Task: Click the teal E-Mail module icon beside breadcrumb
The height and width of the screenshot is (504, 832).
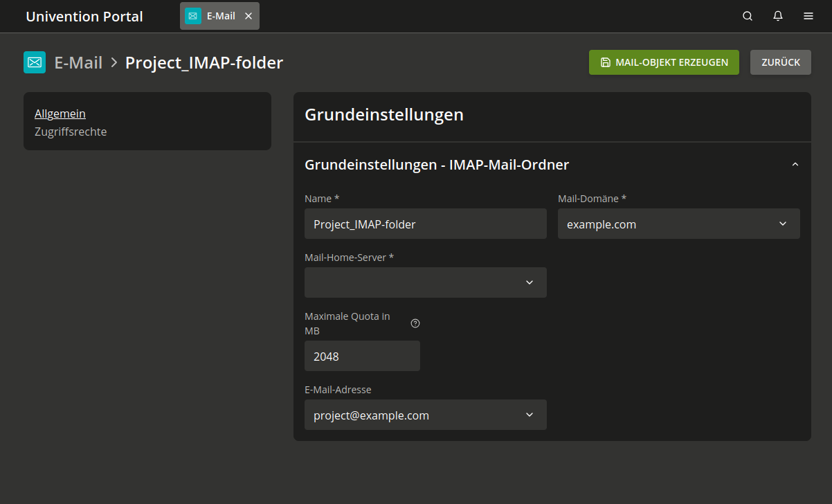Action: pos(35,62)
